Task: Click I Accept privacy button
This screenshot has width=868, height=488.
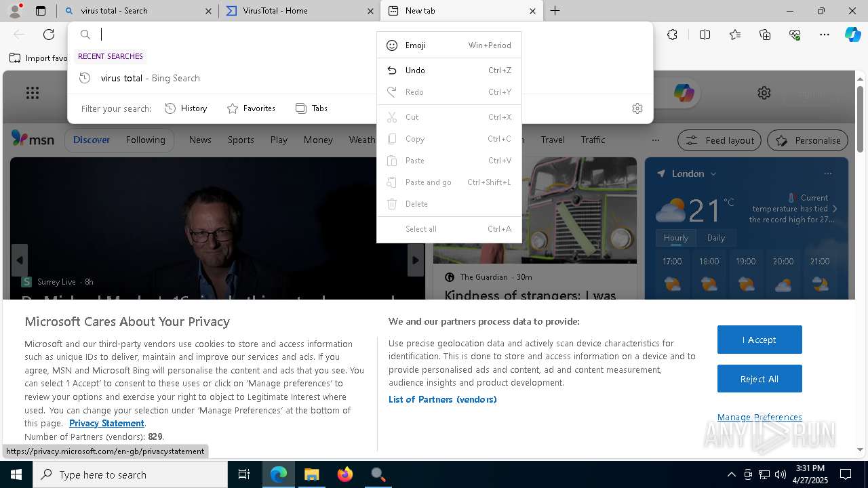Action: click(x=759, y=340)
